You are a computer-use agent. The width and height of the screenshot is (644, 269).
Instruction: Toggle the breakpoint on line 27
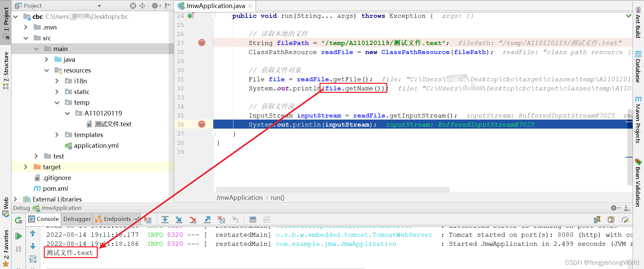pyautogui.click(x=202, y=43)
